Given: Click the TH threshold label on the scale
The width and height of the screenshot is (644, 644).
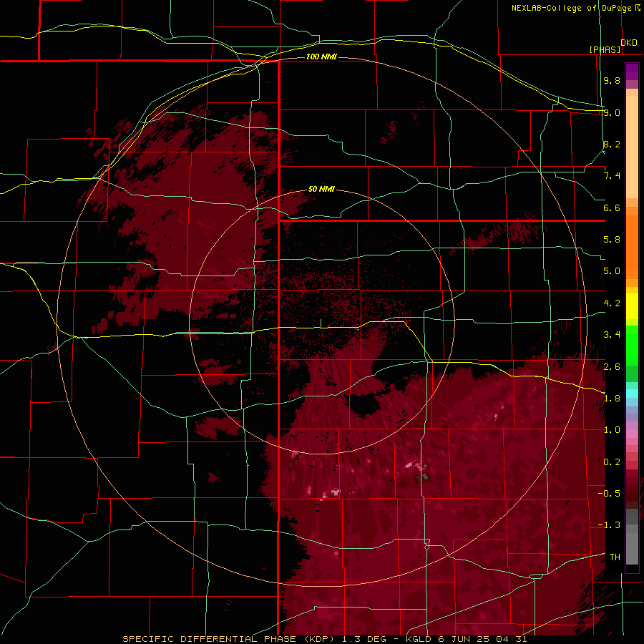Looking at the screenshot, I should (x=615, y=557).
